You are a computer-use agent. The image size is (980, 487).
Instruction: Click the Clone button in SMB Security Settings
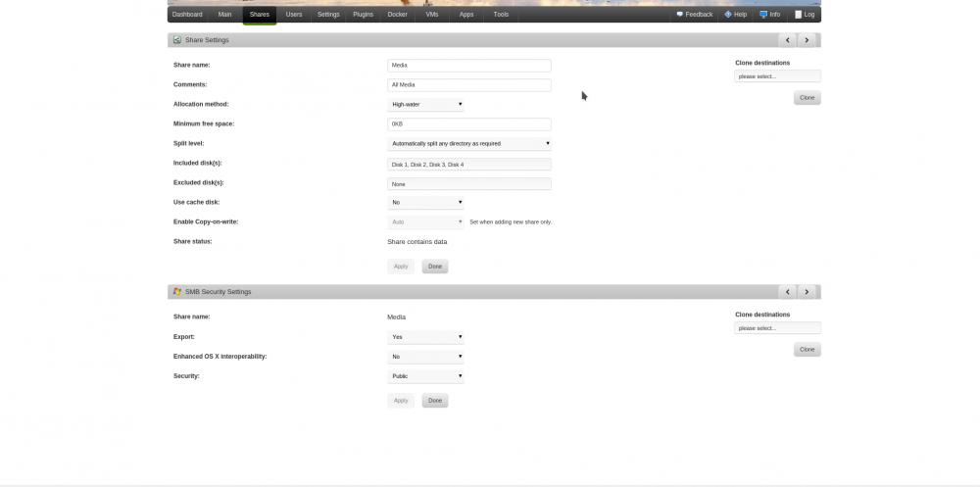click(x=807, y=350)
